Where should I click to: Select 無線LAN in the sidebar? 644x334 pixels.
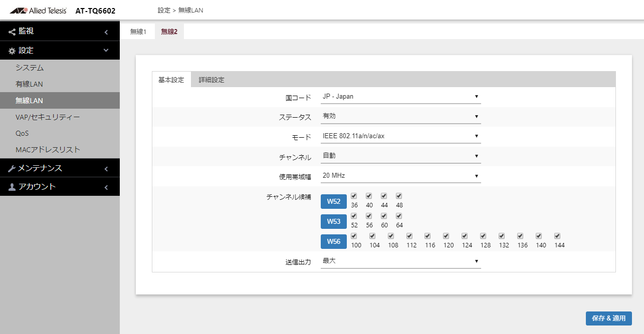point(60,101)
